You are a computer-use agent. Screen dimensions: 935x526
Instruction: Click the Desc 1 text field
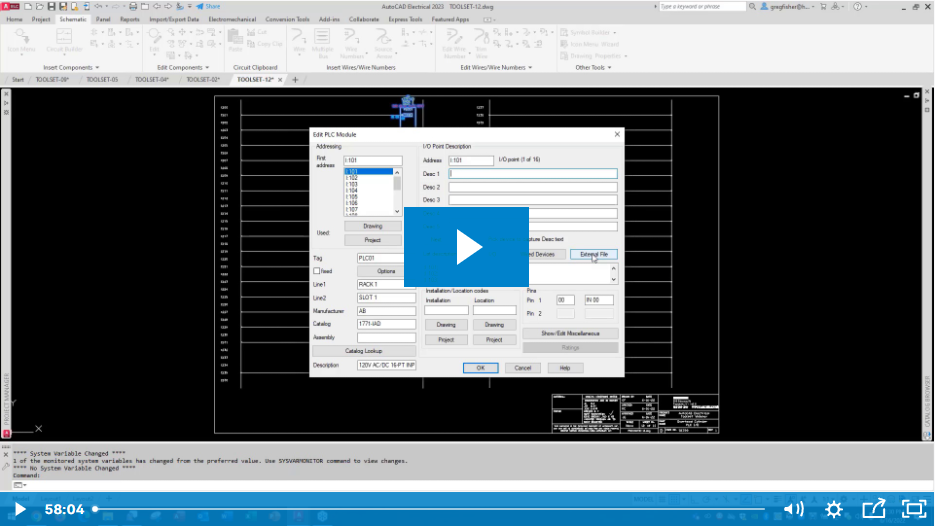532,173
